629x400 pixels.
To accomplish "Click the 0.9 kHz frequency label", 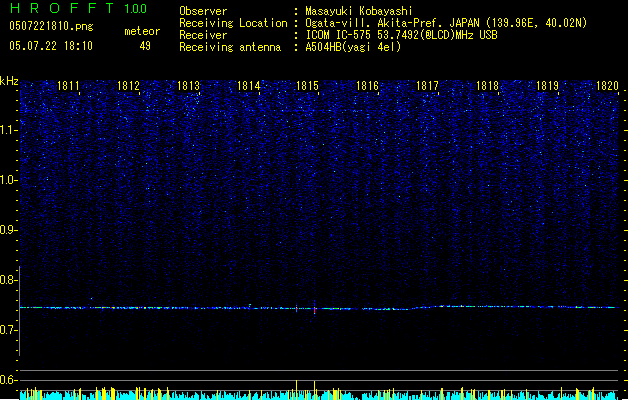I will (9, 230).
